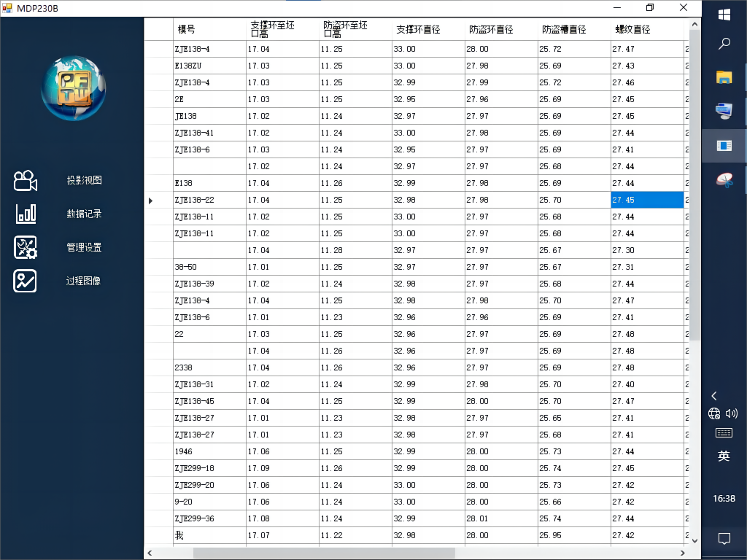Click vertical scrollbar down arrow
This screenshot has height=560, width=747.
point(694,540)
